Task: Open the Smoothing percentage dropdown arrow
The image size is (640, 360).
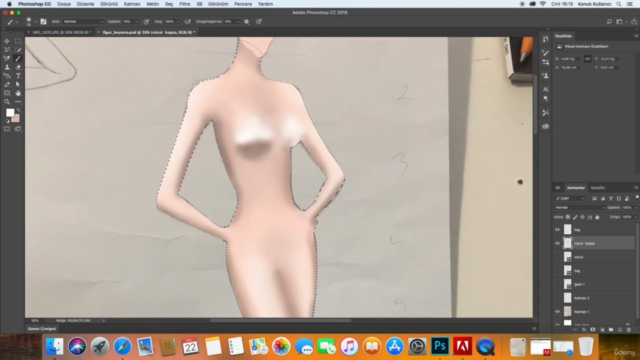Action: pyautogui.click(x=238, y=22)
